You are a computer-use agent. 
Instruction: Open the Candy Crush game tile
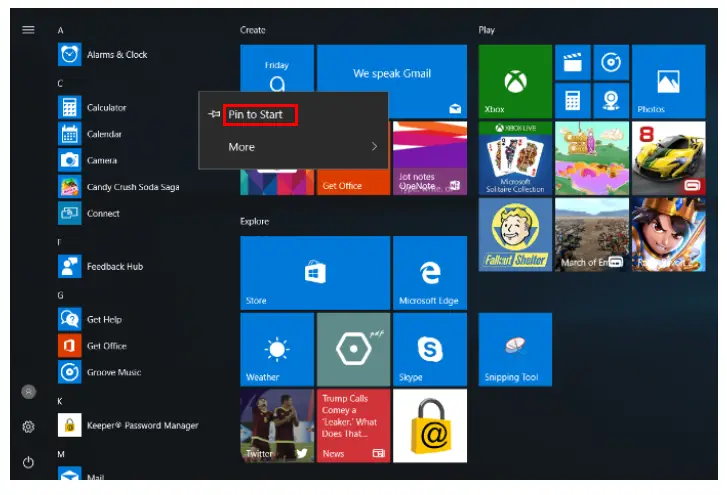click(x=592, y=158)
